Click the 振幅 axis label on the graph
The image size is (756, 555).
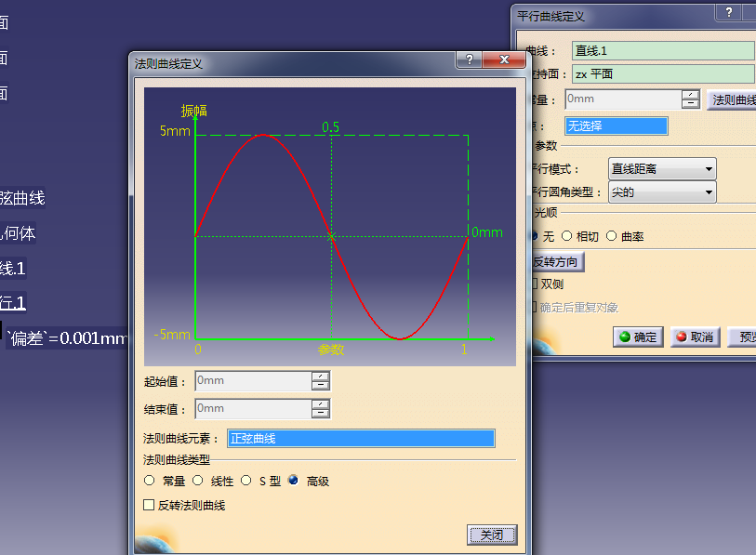[x=193, y=111]
